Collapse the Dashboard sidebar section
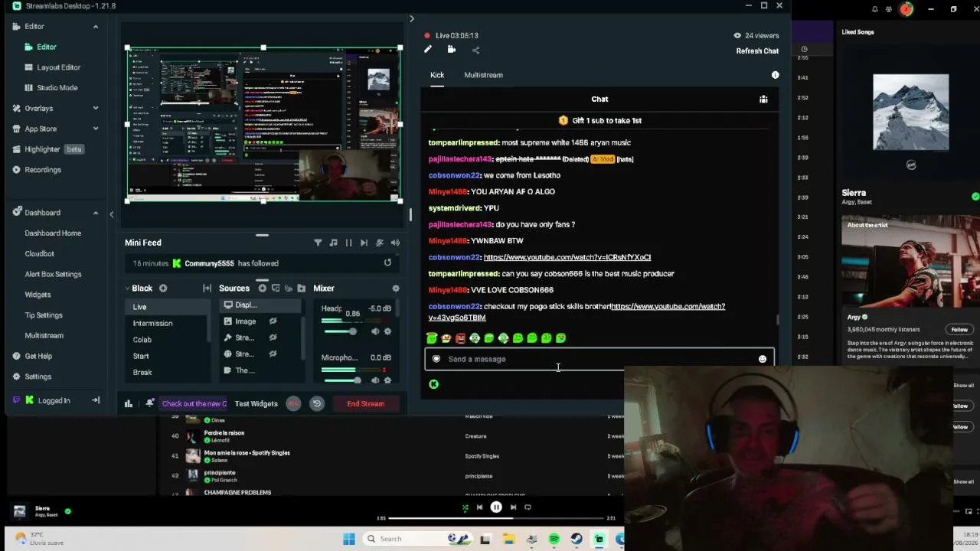This screenshot has width=980, height=551. pos(96,213)
